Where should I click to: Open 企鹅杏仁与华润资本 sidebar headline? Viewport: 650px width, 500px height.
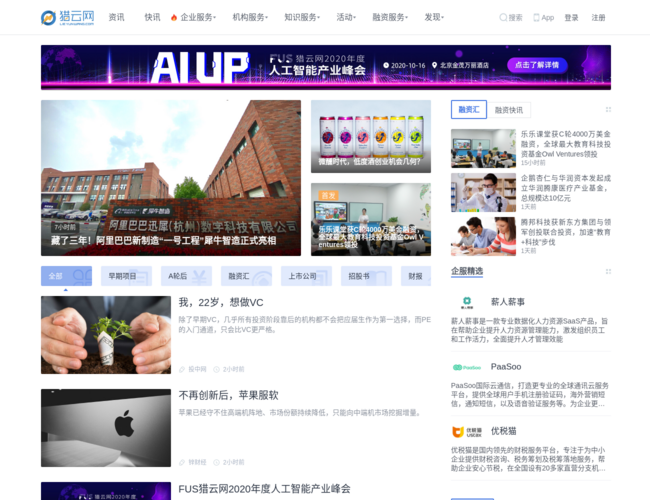565,188
